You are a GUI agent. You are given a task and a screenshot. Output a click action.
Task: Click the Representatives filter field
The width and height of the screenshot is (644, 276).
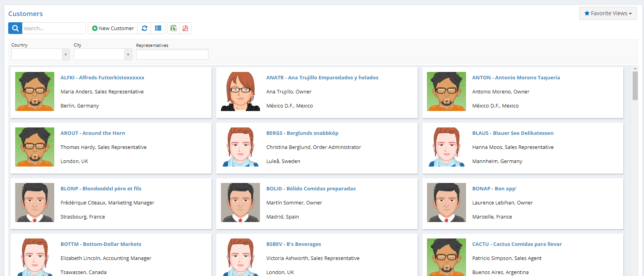pyautogui.click(x=172, y=54)
